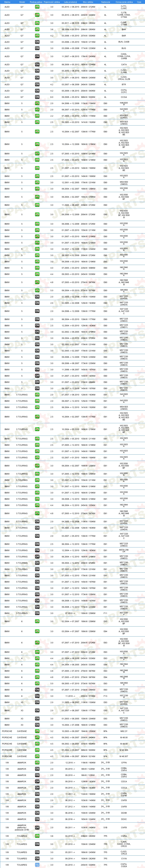Image resolution: width=145 pixels, height=868 pixels.
Task: Click the diesel icon in BMW 5 Touring F11 row
Action: pos(37,613)
